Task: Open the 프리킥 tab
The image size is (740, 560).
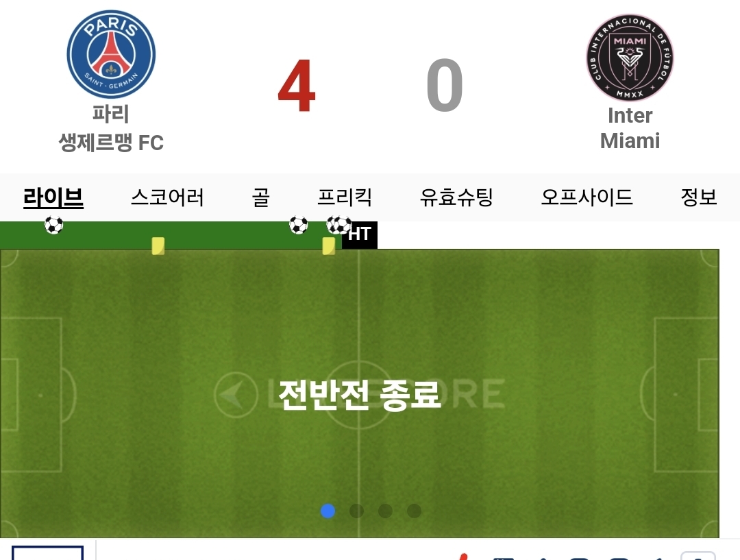Action: (345, 197)
